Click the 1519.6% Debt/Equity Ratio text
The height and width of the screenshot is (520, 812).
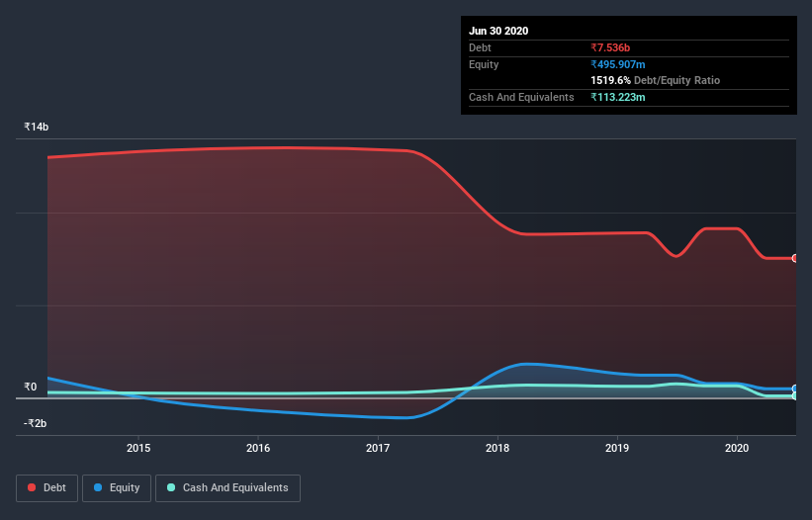(655, 80)
